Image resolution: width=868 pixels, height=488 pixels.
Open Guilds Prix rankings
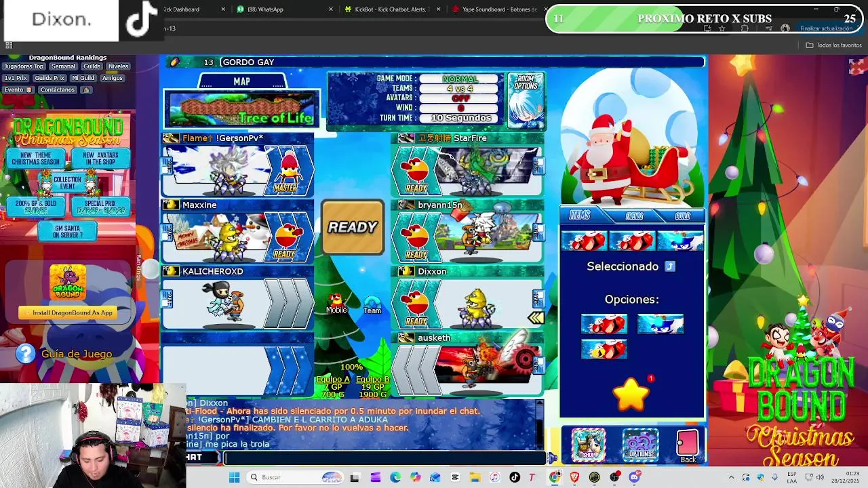[x=50, y=78]
